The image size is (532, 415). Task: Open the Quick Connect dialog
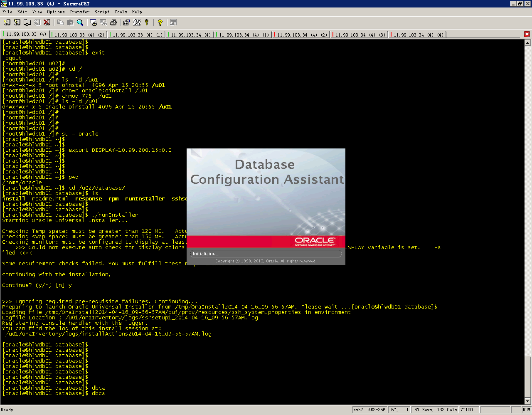16,22
